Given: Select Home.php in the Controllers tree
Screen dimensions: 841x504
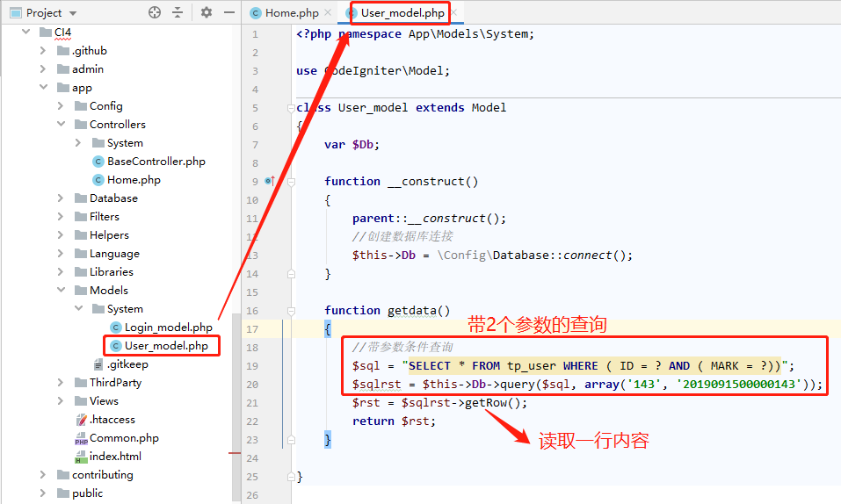Looking at the screenshot, I should (x=134, y=180).
